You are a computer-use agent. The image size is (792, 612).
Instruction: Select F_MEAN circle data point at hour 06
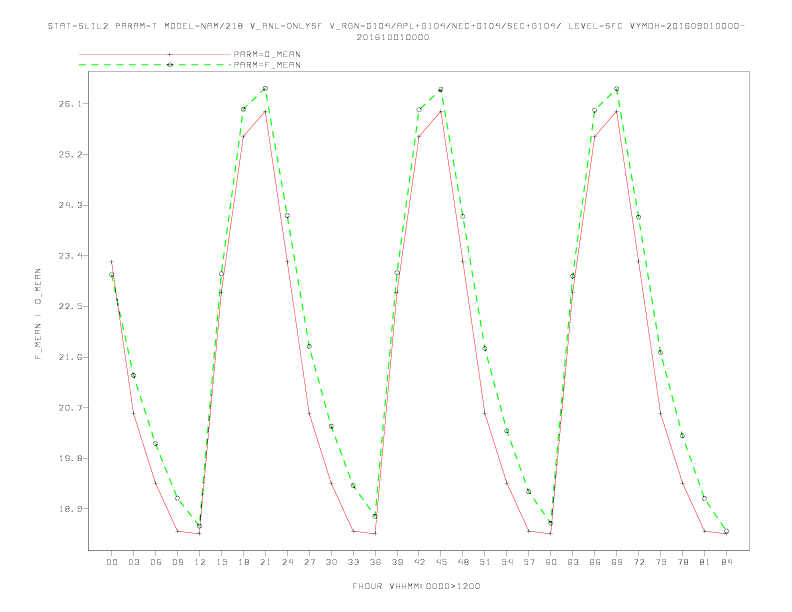[156, 444]
